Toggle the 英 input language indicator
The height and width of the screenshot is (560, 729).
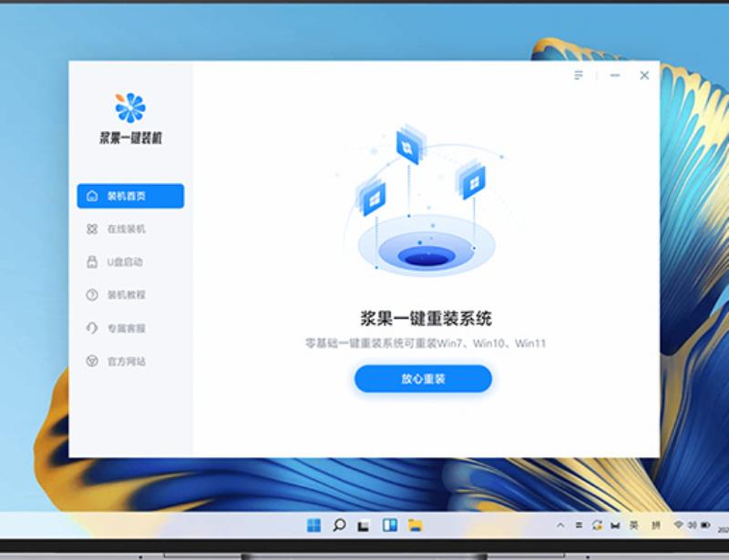(x=633, y=525)
